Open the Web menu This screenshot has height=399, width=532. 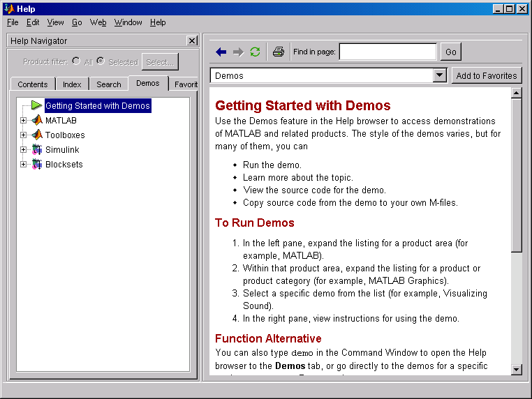[x=98, y=22]
